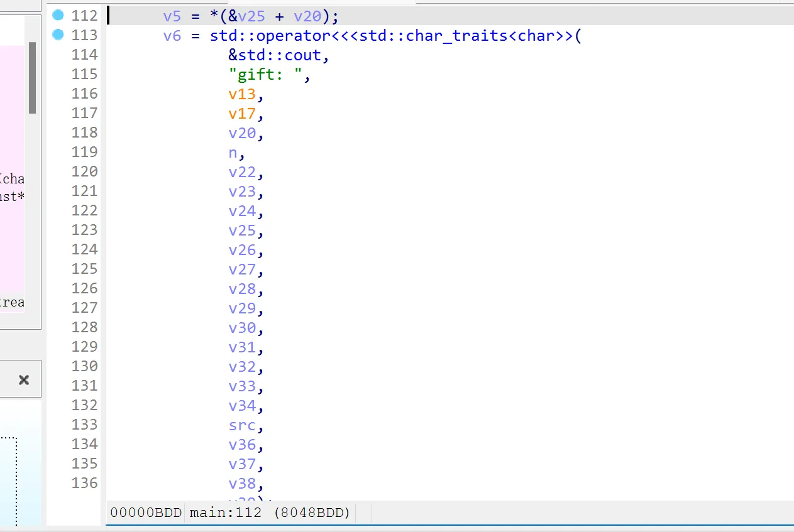This screenshot has height=532, width=794.
Task: Select the src argument on line 133
Action: 242,425
